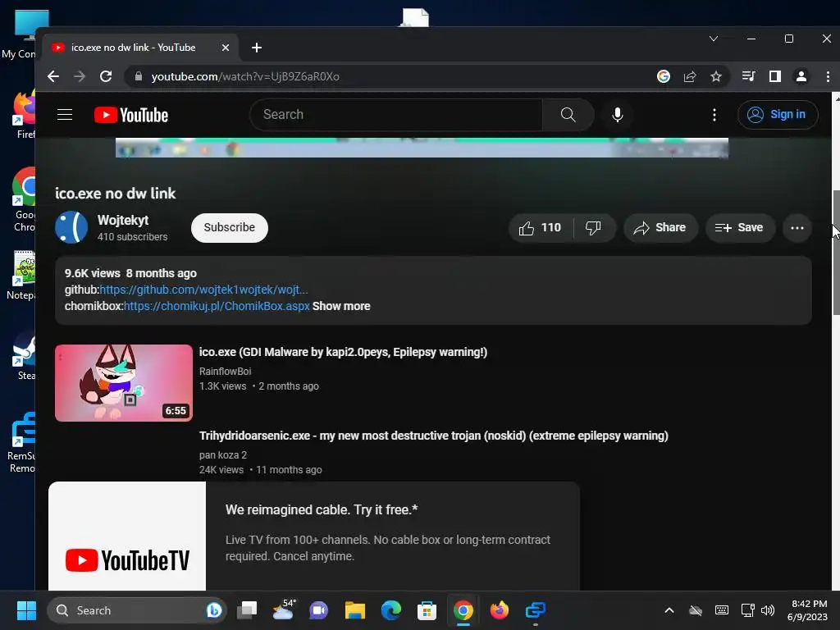
Task: Open Wojtekyt channel name link
Action: pos(123,220)
